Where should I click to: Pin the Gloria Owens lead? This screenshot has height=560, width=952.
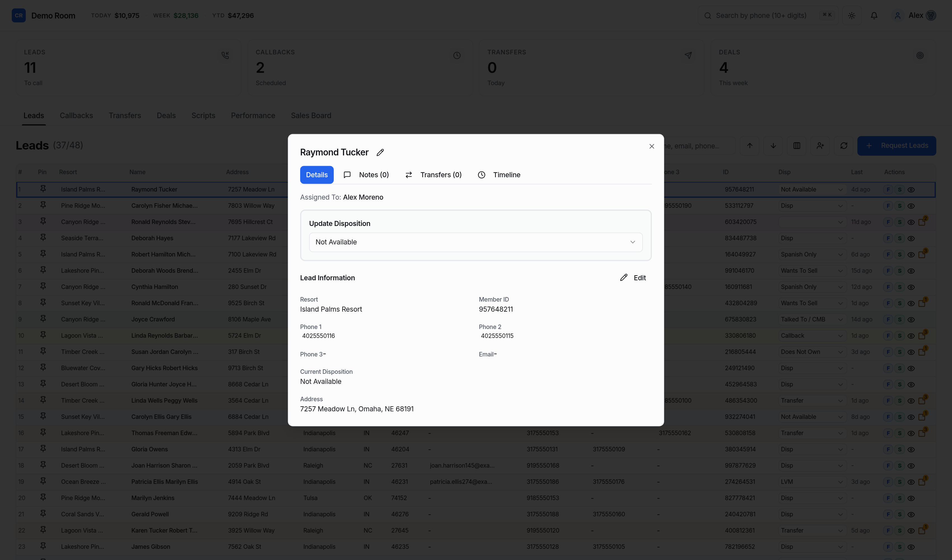click(43, 449)
